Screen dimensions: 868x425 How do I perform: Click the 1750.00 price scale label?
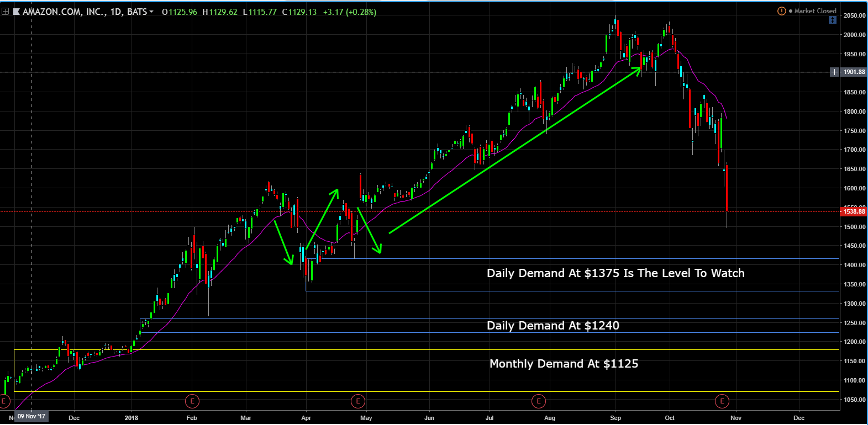click(854, 131)
